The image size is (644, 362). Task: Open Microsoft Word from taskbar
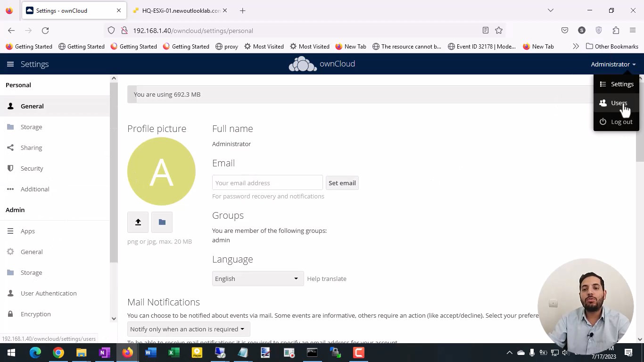[x=151, y=353]
